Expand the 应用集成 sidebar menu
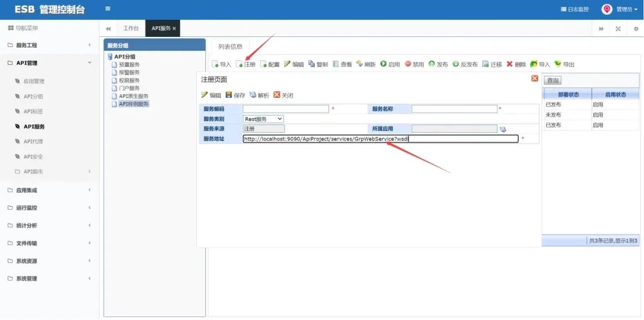Image resolution: width=644 pixels, height=320 pixels. tap(49, 190)
